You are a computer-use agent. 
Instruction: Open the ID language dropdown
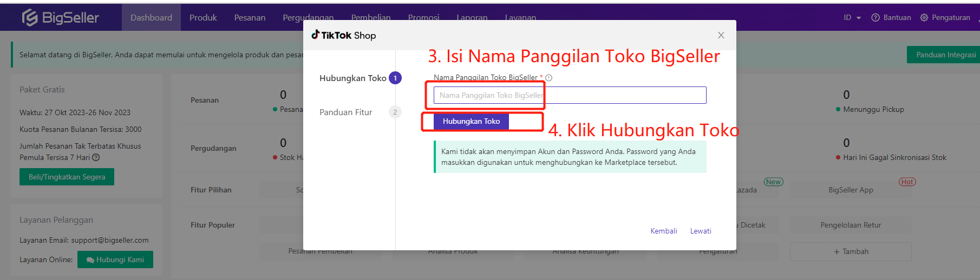pos(852,18)
